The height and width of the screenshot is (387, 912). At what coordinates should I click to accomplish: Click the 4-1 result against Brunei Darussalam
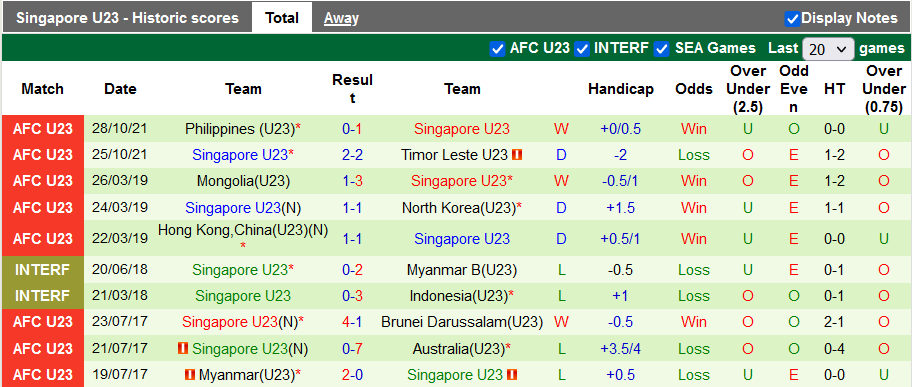[352, 322]
